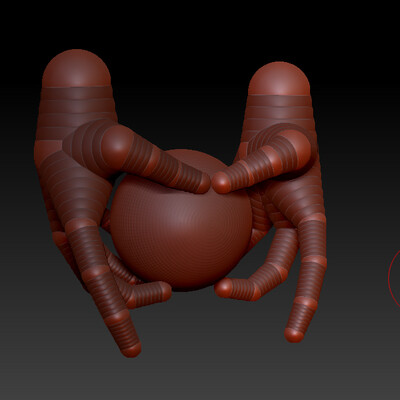Screen dimensions: 400x400
Task: Click the tip of right hand's longest finger
Action: pos(294,335)
